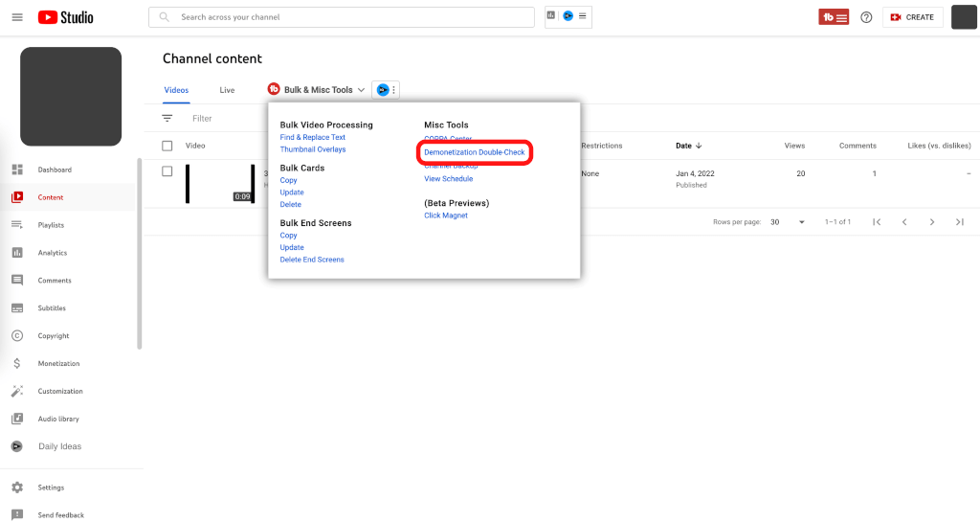This screenshot has height=522, width=980.
Task: Open the video thumbnail showing 0:09
Action: pos(220,184)
